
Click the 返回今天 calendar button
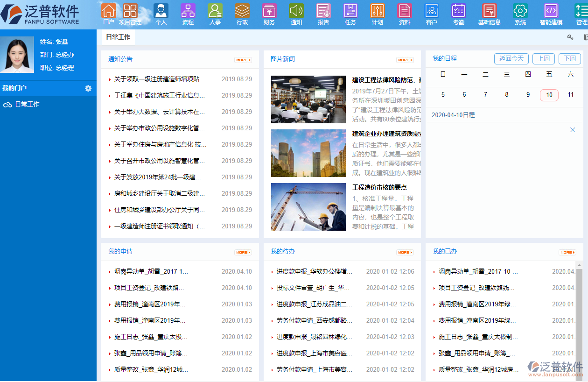(x=511, y=58)
